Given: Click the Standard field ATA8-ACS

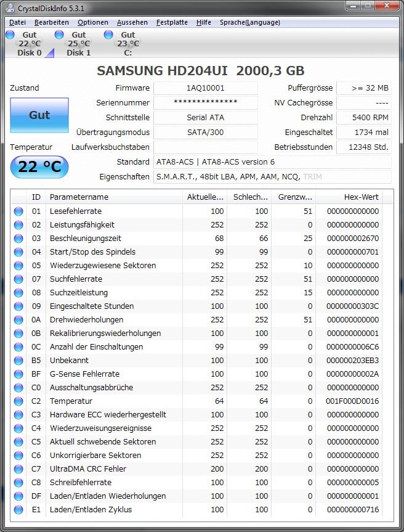Looking at the screenshot, I should coord(272,162).
